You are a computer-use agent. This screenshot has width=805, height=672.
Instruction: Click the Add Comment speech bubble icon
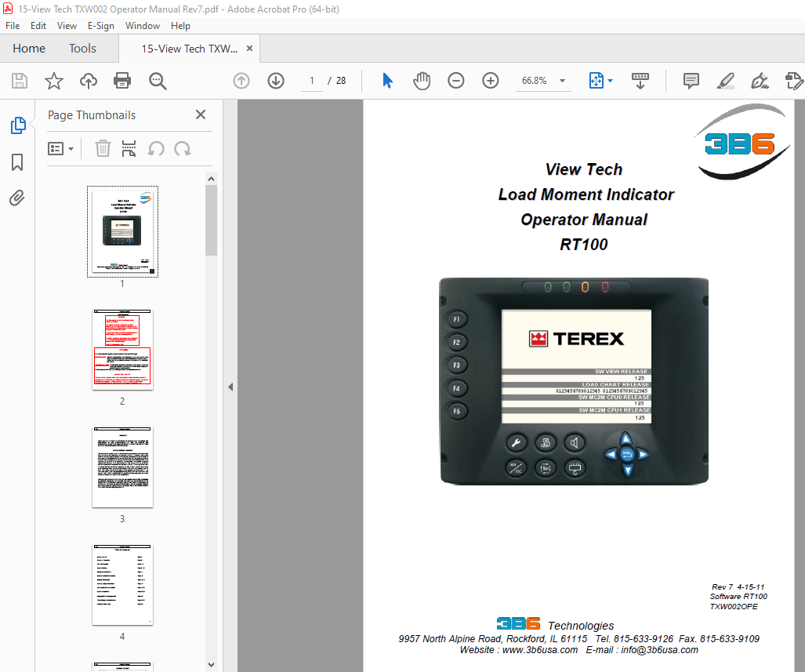pyautogui.click(x=690, y=80)
